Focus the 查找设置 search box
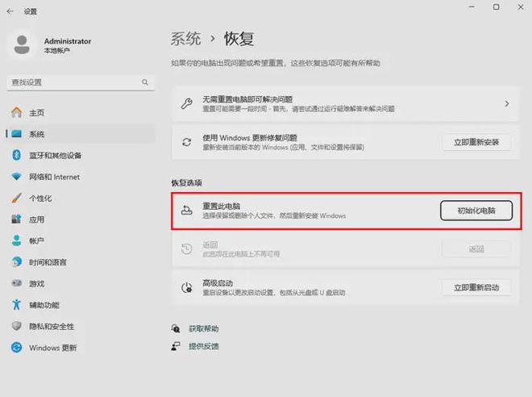532x397 pixels. tap(81, 82)
